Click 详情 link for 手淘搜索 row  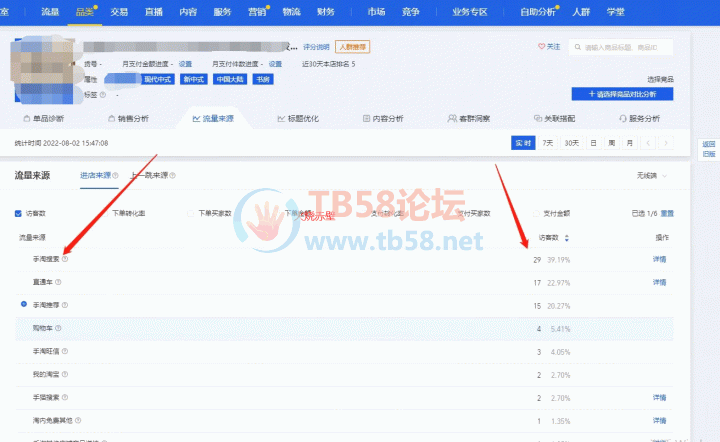660,260
